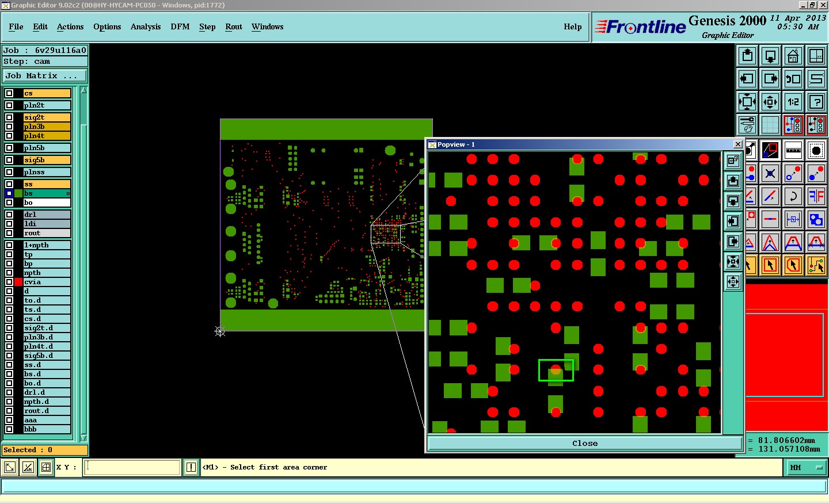
Task: Click the exclamation mark icon beside XY field
Action: pos(191,467)
